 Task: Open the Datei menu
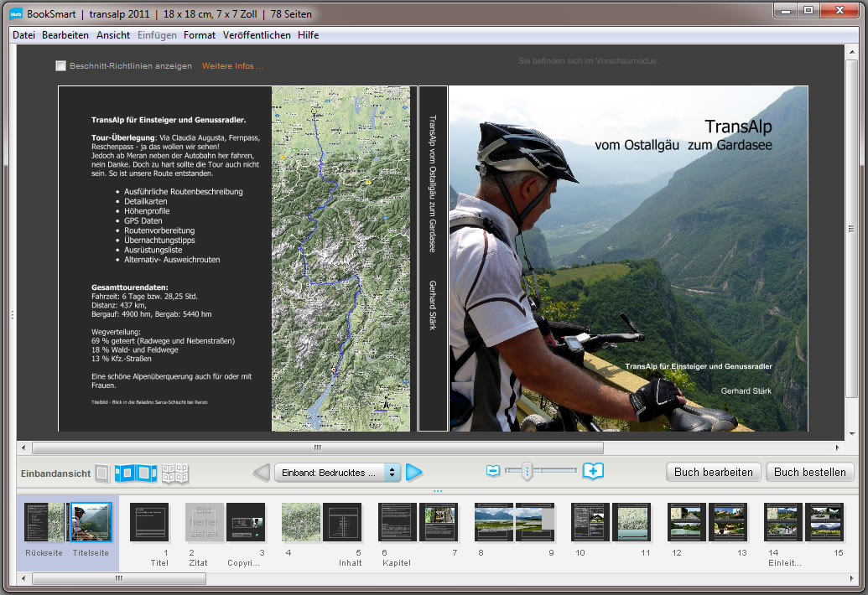(24, 35)
